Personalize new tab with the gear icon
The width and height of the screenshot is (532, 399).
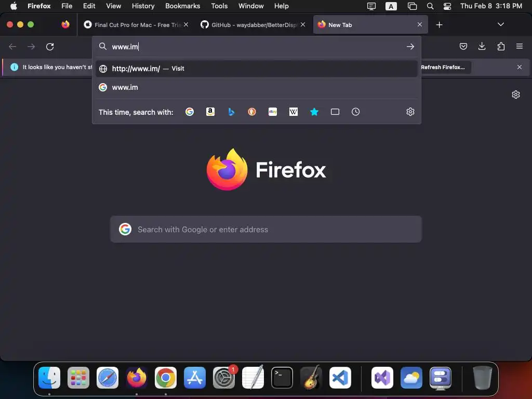tap(516, 95)
